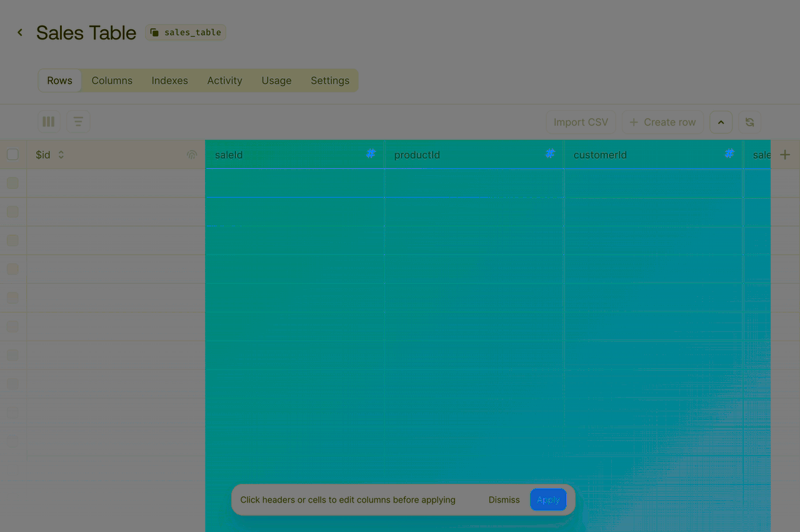Switch to the Columns tab
Image resolution: width=800 pixels, height=532 pixels.
click(112, 80)
